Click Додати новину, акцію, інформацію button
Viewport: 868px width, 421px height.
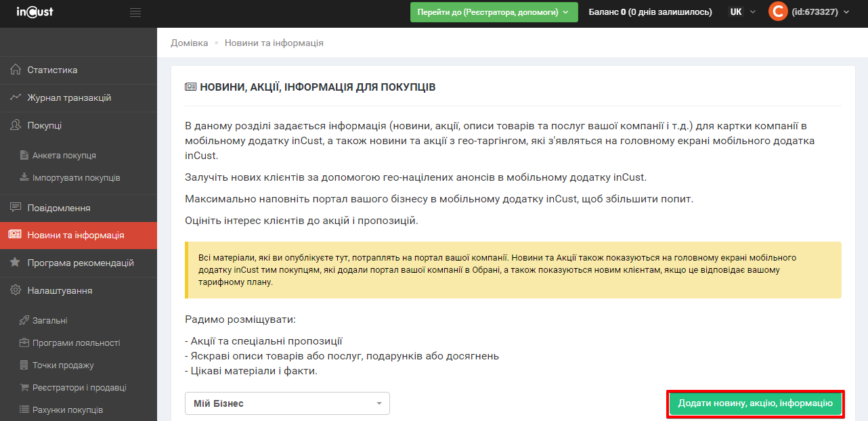coord(755,403)
